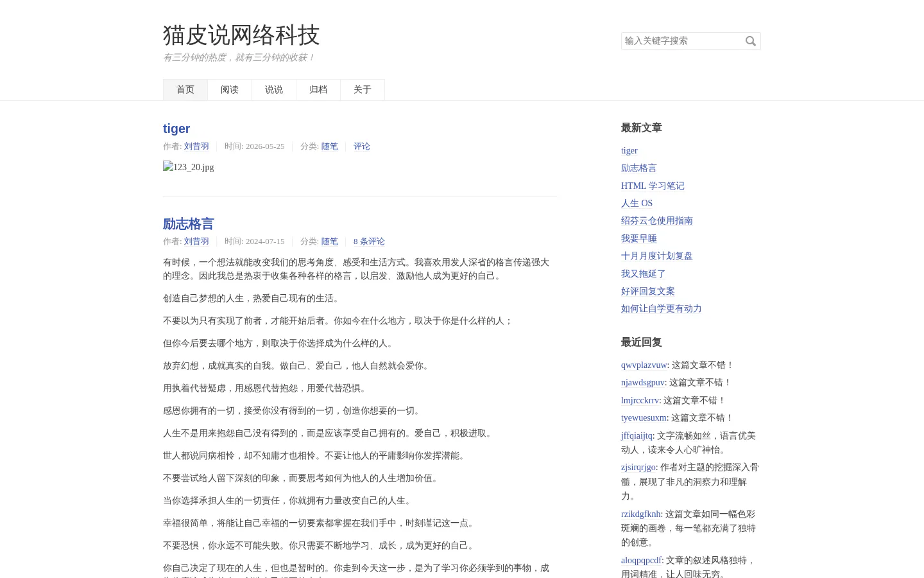This screenshot has height=578, width=924.
Task: Open the 首页 navigation tab
Action: [185, 90]
